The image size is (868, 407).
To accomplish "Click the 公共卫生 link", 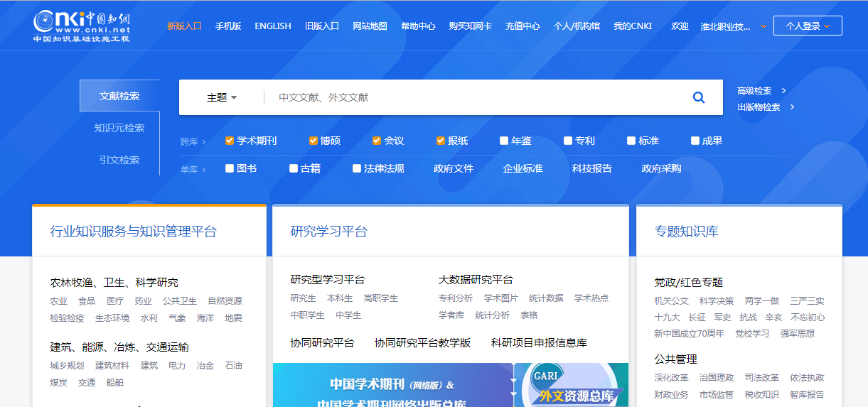I will coord(180,301).
